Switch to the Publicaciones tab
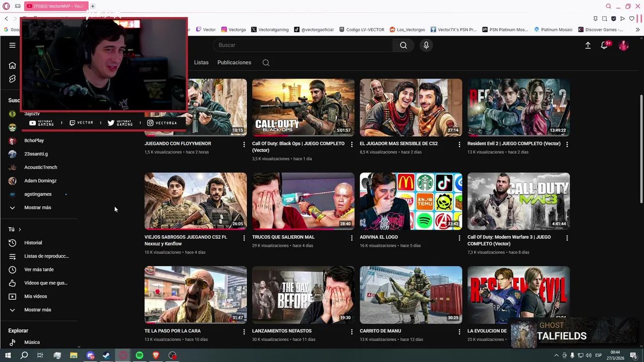 tap(234, 63)
